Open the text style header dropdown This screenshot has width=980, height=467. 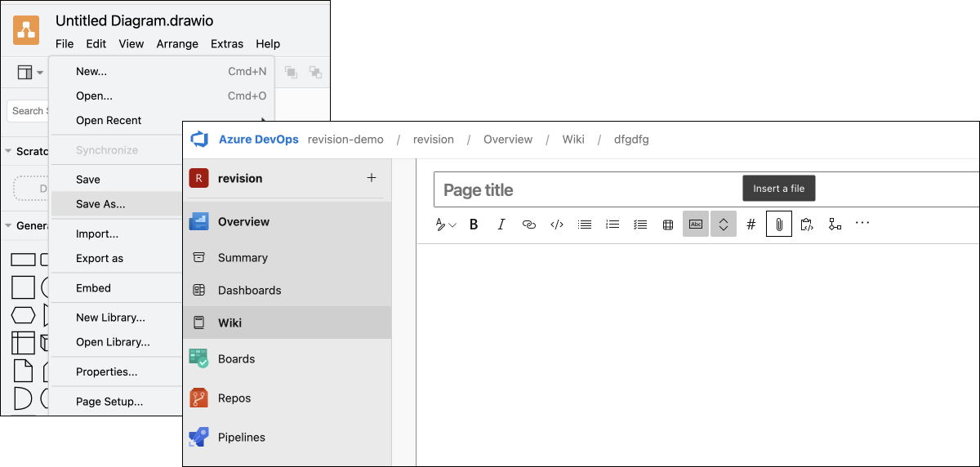click(445, 225)
